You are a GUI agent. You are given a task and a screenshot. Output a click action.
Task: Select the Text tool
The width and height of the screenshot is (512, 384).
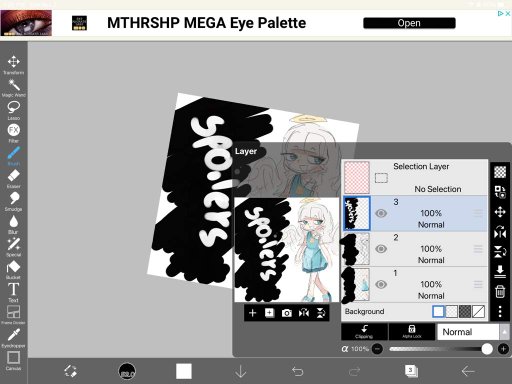click(x=14, y=293)
